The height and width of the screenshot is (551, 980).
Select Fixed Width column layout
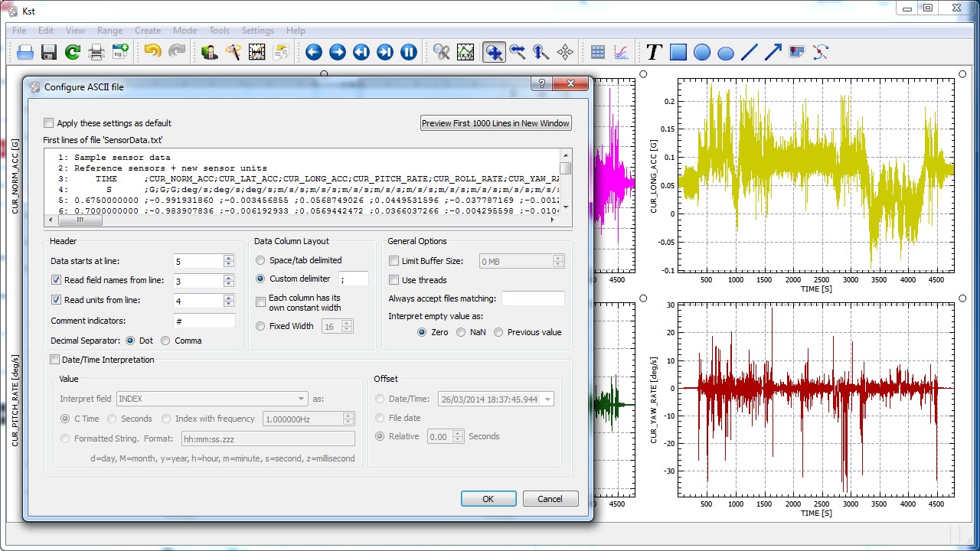(x=261, y=326)
